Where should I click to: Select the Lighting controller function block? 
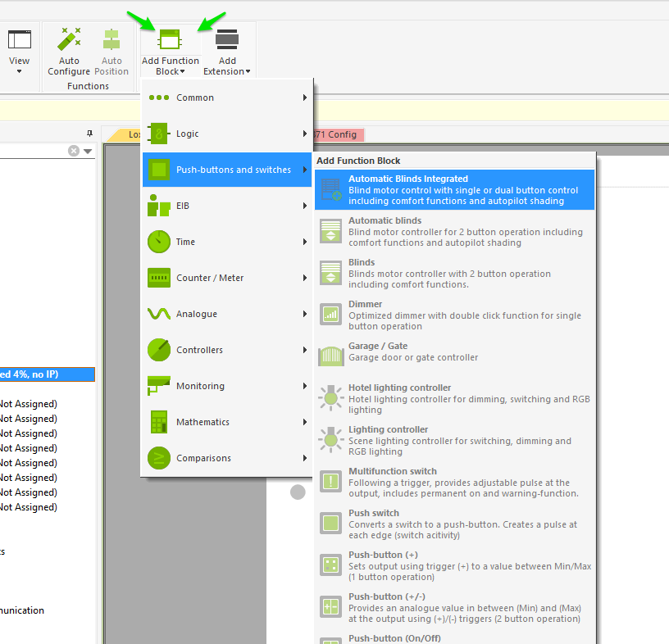coord(454,440)
